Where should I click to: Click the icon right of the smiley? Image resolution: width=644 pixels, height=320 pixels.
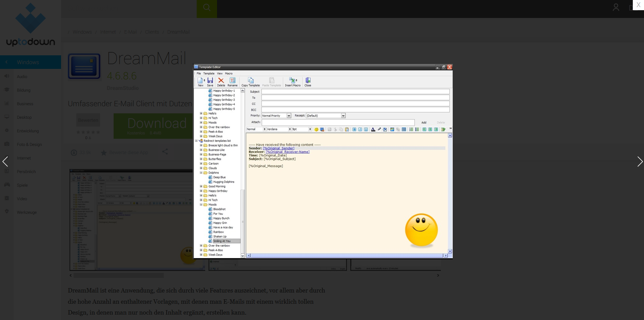click(322, 129)
